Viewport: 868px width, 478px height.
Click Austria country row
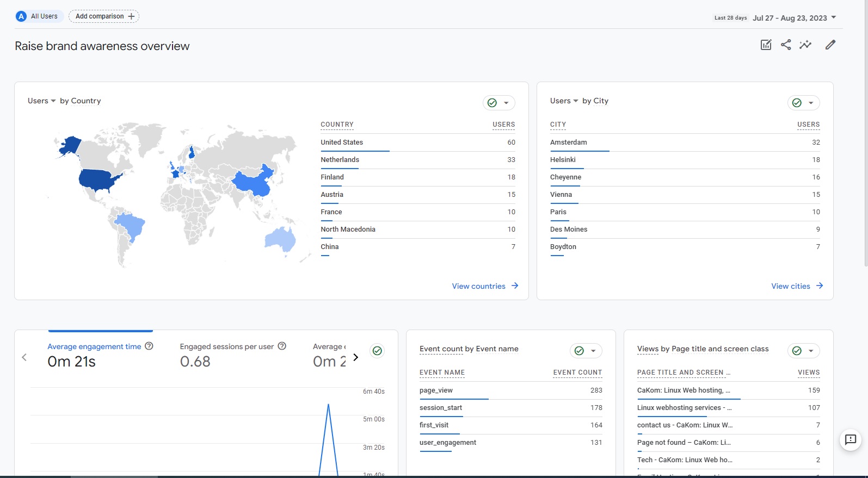click(x=418, y=195)
